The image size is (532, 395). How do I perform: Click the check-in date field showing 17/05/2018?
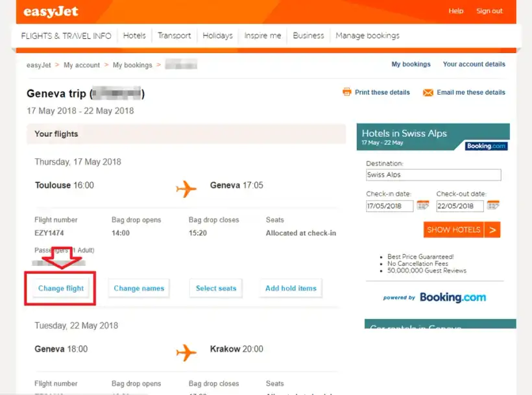point(389,205)
